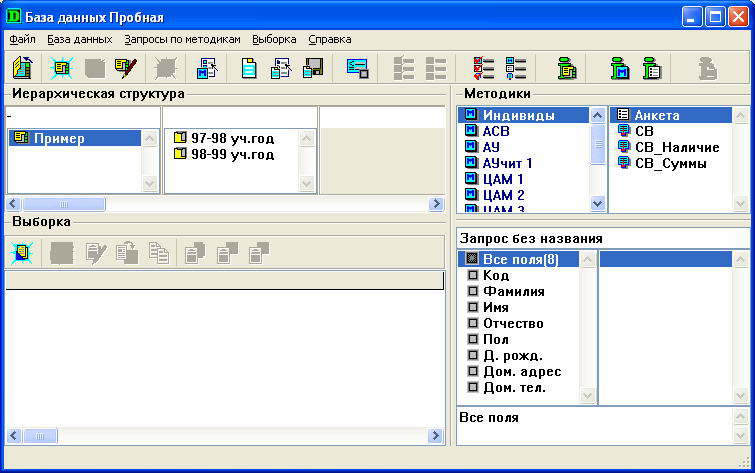Image resolution: width=755 pixels, height=473 pixels.
Task: Select the АУчит 1 method
Action: (x=498, y=163)
